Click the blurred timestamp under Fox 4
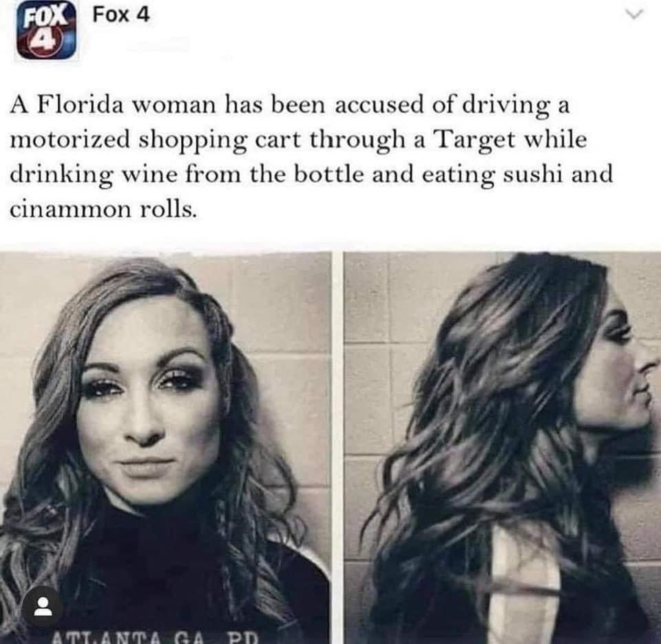This screenshot has width=661, height=644. (158, 43)
